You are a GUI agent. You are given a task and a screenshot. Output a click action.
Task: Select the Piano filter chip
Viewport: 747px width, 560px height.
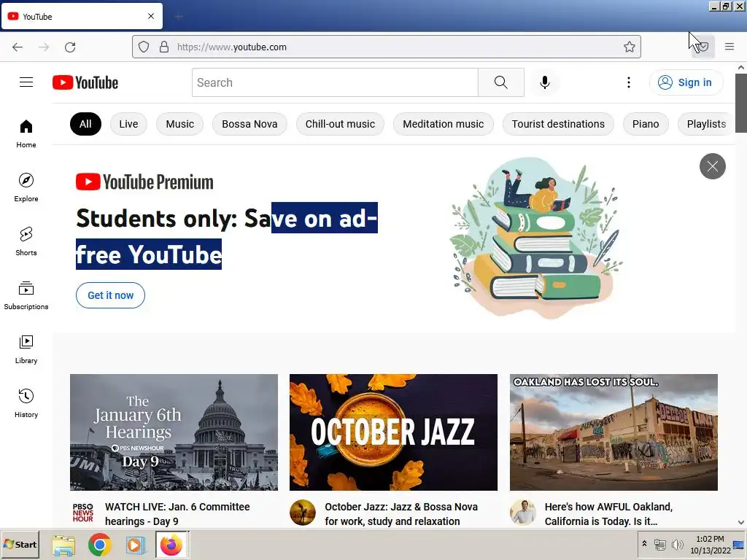[x=646, y=124]
